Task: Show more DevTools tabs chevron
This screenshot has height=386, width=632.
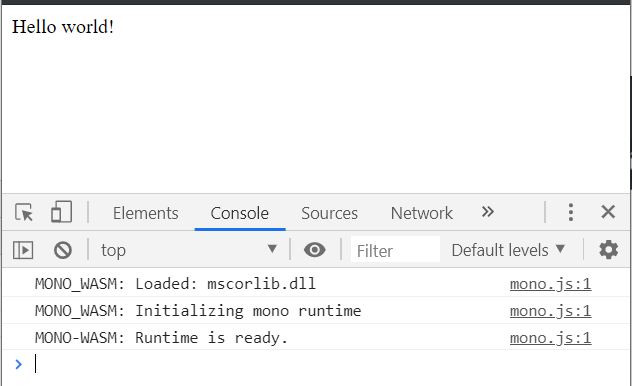Action: pos(487,212)
